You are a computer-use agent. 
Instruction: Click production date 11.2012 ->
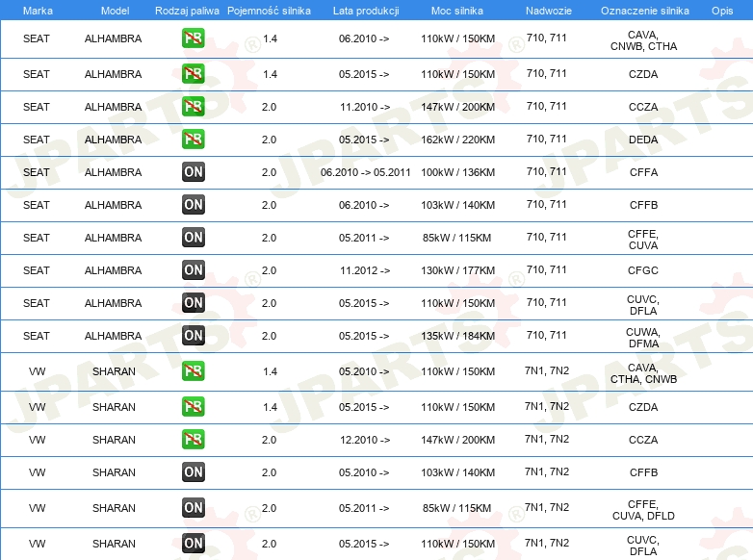[x=365, y=270]
